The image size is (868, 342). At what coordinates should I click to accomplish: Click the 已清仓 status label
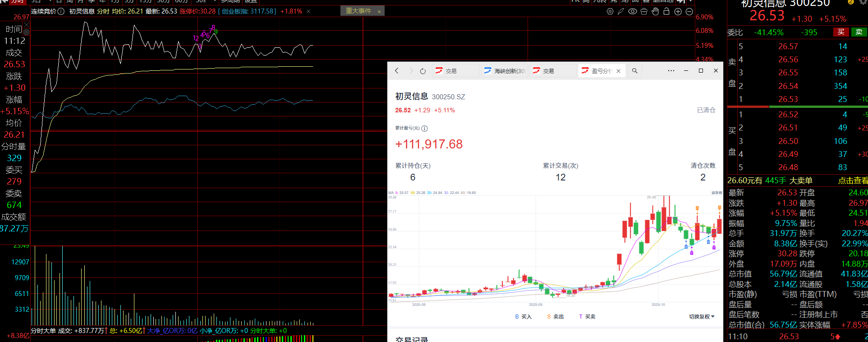(x=706, y=110)
